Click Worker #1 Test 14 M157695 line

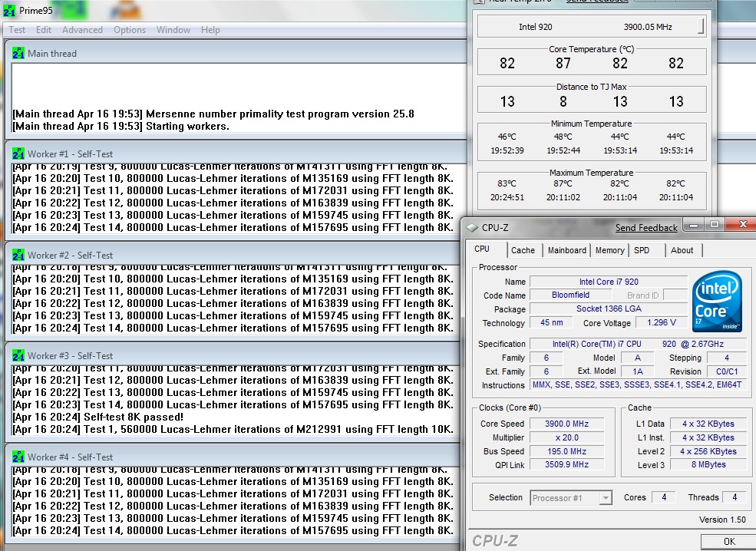pos(233,227)
